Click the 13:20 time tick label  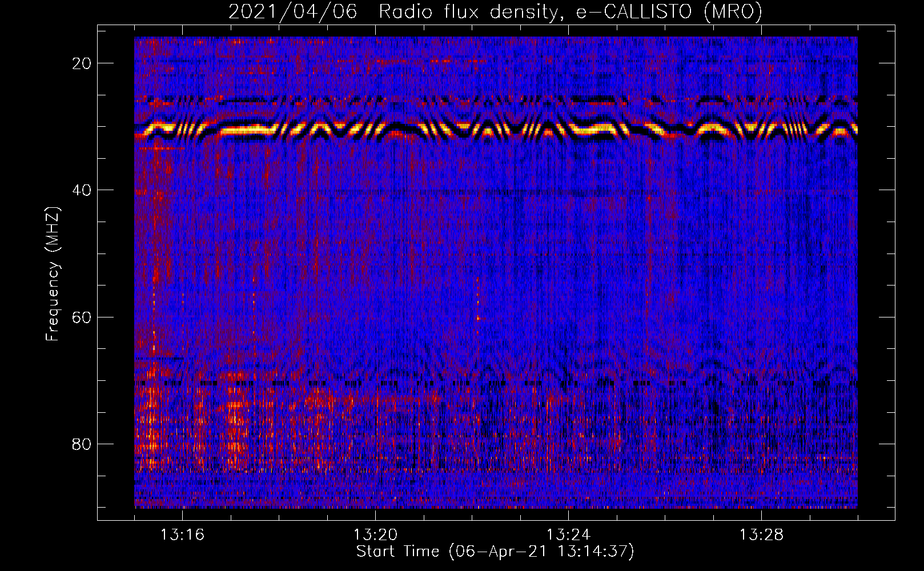click(375, 534)
